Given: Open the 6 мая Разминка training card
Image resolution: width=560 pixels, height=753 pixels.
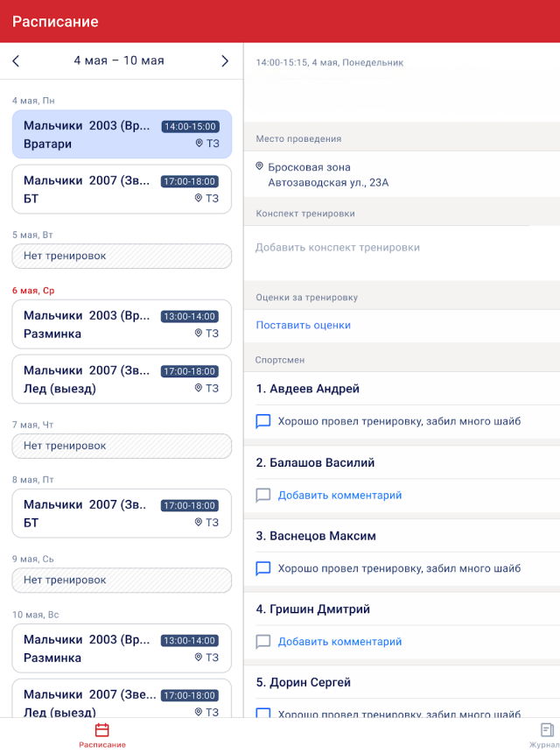Looking at the screenshot, I should click(x=122, y=324).
